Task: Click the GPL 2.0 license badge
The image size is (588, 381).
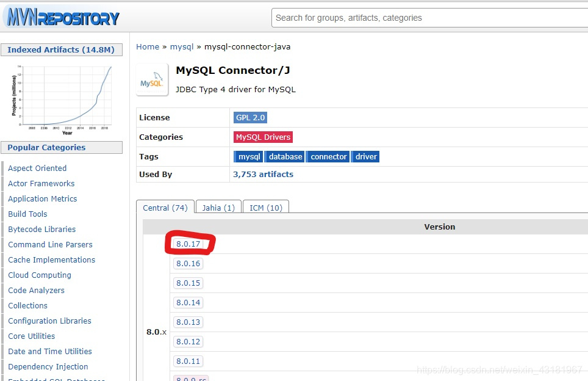Action: point(251,117)
